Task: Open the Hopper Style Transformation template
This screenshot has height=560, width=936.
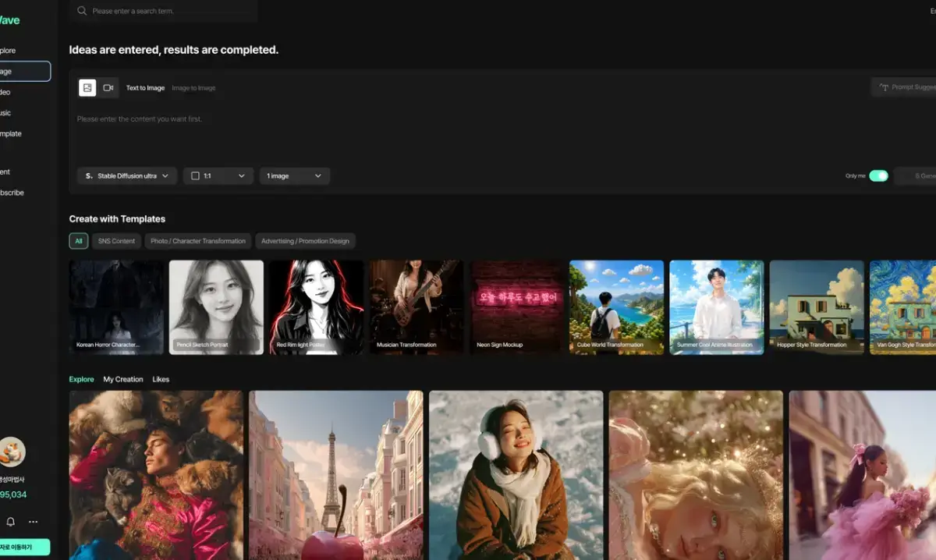Action: (817, 307)
